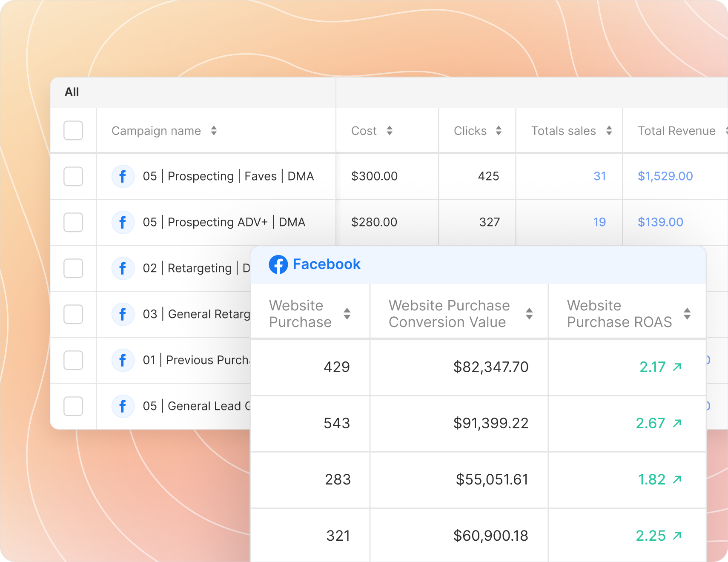Select the Facebook icon next to Retargeting campaign
Image resolution: width=728 pixels, height=562 pixels.
click(x=123, y=268)
